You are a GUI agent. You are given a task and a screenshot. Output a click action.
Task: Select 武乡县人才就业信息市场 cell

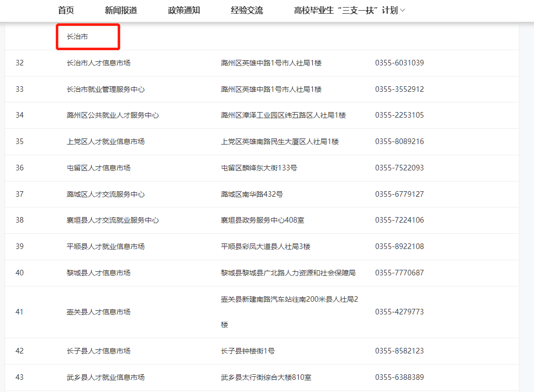[105, 377]
